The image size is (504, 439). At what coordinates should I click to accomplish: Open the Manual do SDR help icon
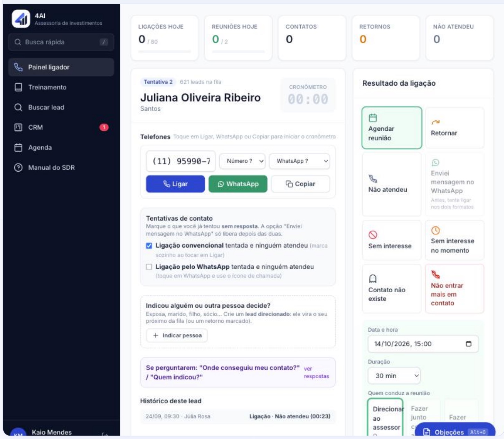coord(18,167)
